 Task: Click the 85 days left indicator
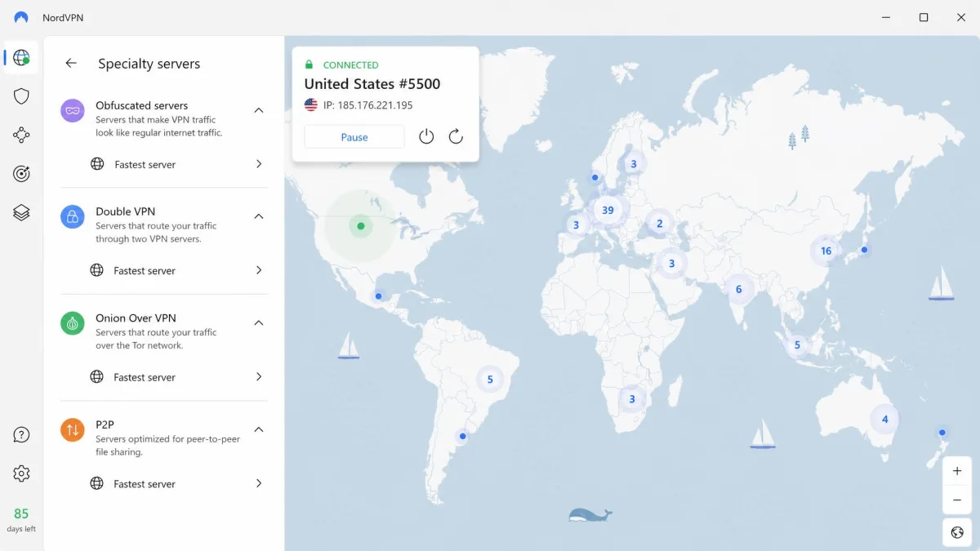pos(21,520)
